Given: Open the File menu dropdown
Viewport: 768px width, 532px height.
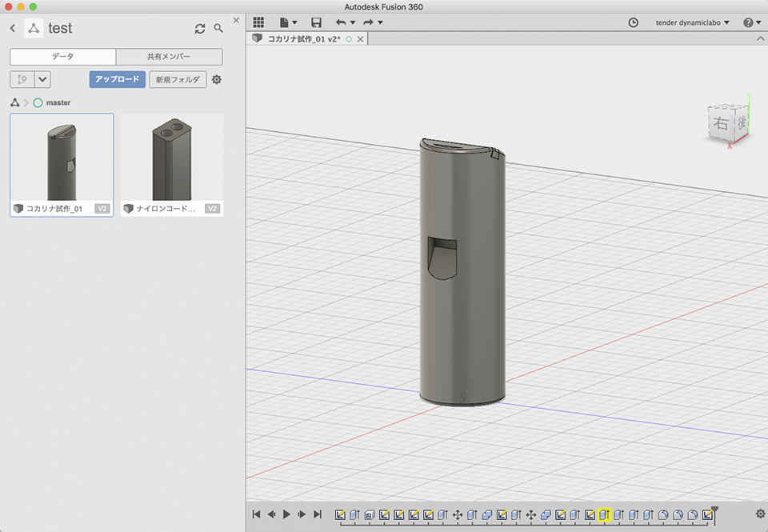Looking at the screenshot, I should point(288,22).
